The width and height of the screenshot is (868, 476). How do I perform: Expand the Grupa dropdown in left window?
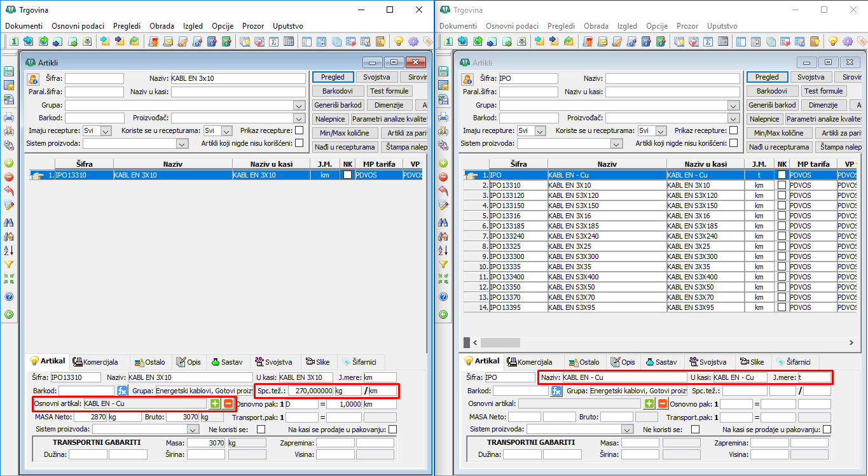pos(299,105)
